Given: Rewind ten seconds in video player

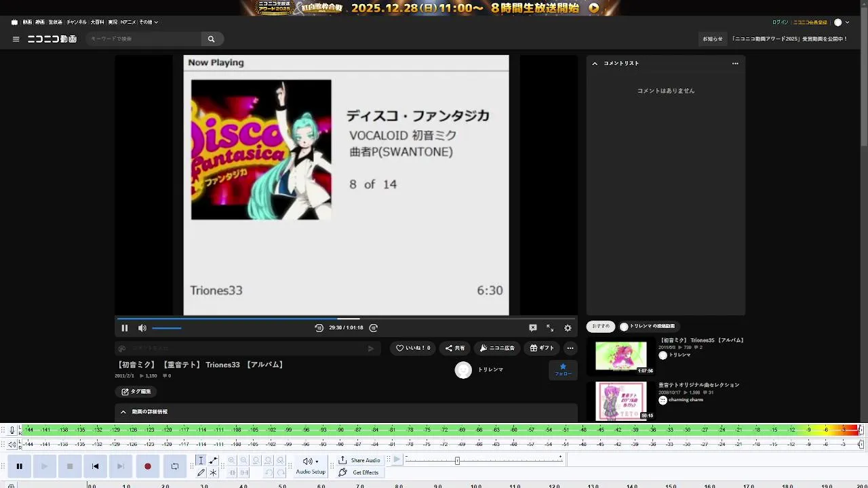Looking at the screenshot, I should tap(319, 328).
